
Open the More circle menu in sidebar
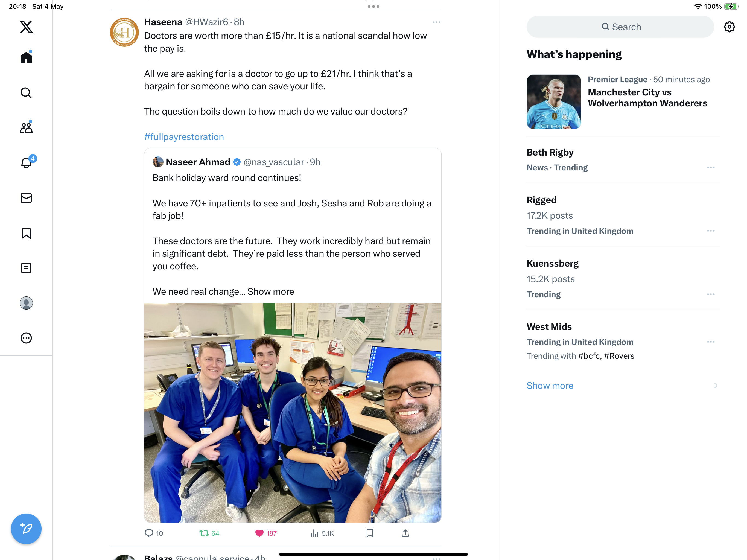26,338
